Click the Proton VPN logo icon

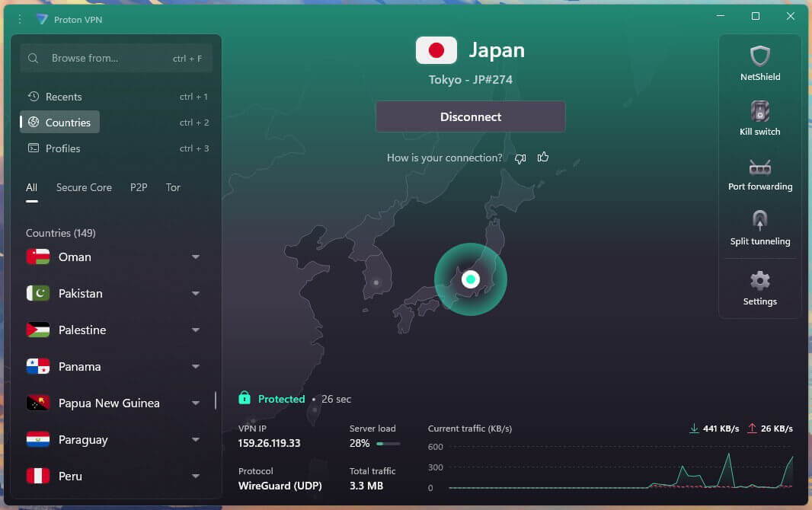[42, 19]
